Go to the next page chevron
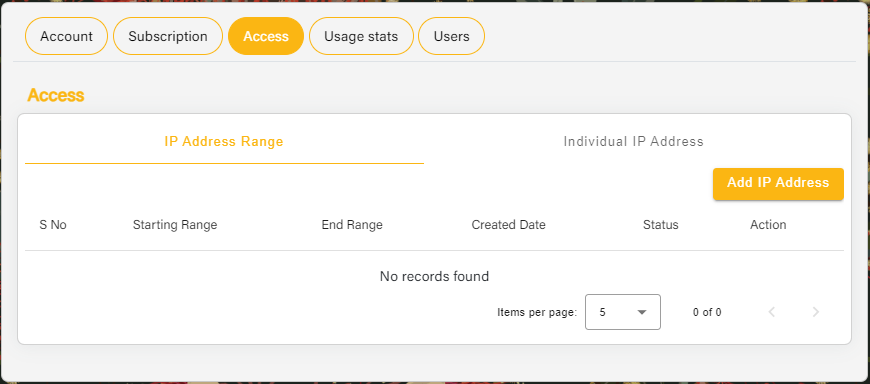This screenshot has width=870, height=384. (x=816, y=312)
